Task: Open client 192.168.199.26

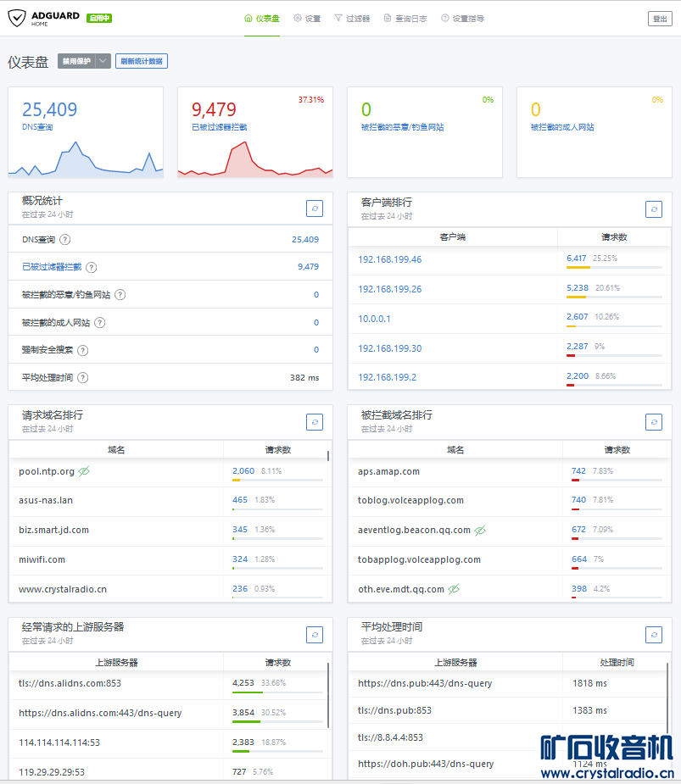Action: [x=390, y=289]
